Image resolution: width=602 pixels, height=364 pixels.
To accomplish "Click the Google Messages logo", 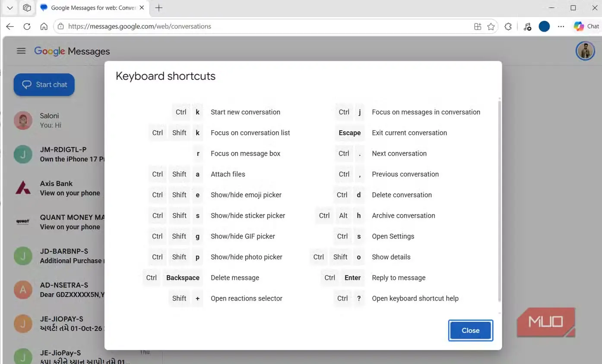I will 72,51.
